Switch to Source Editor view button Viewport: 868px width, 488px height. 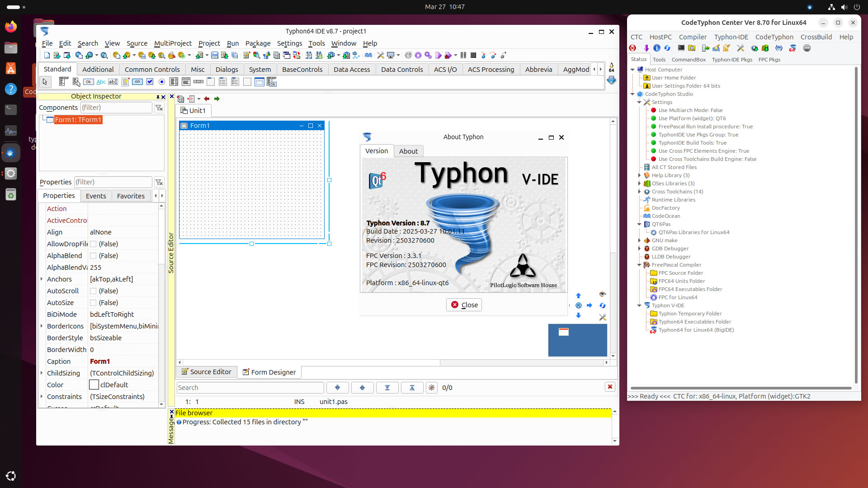pos(206,372)
